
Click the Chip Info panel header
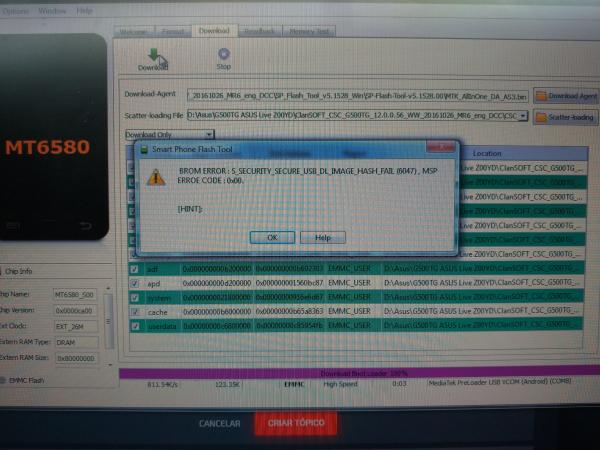pyautogui.click(x=18, y=271)
